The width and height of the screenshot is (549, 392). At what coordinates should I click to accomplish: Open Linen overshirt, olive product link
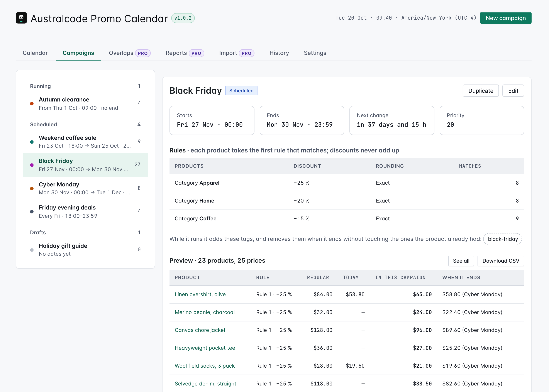[x=200, y=294]
